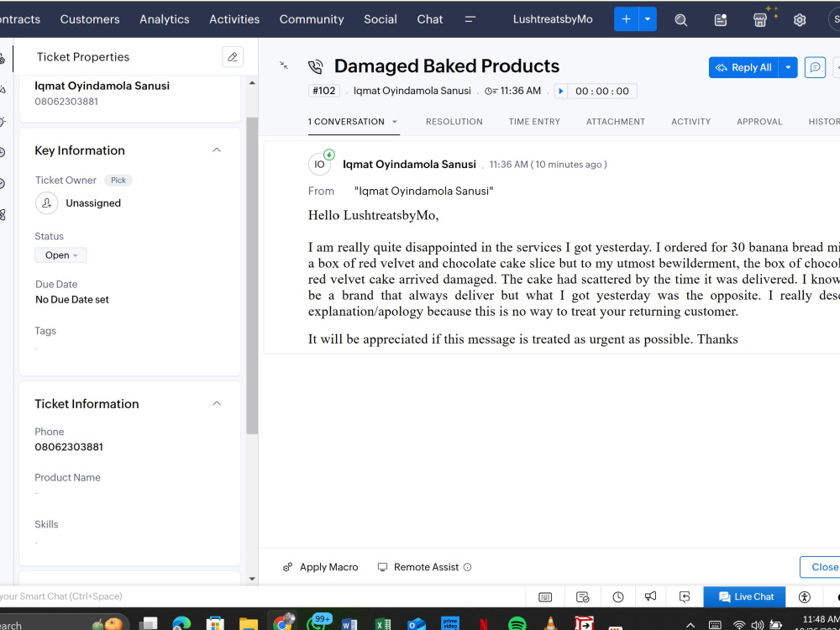Open the checklist window icon in bottom bar
The image size is (840, 630).
583,596
